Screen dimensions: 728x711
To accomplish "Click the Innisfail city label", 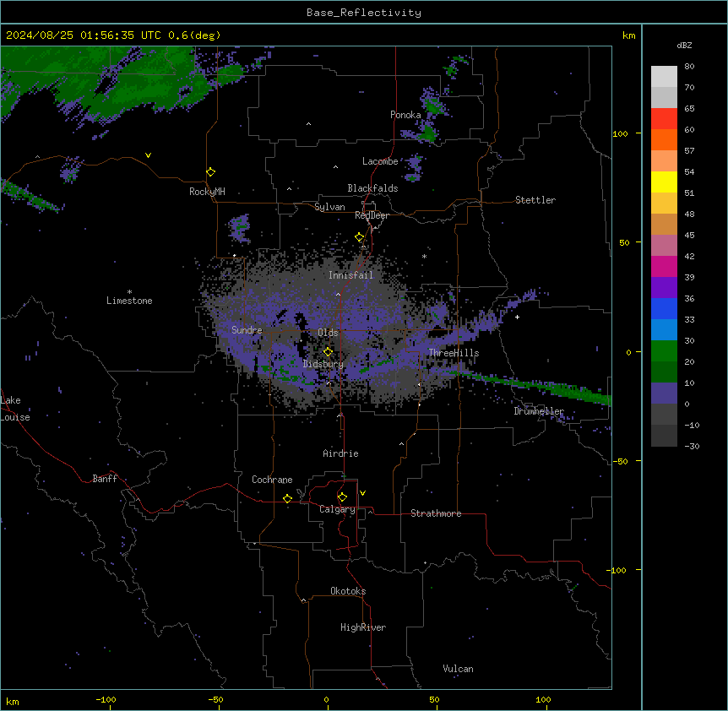I will click(x=350, y=275).
